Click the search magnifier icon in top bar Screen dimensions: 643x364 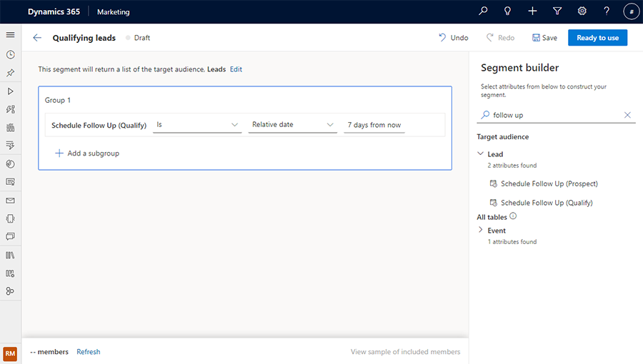[484, 11]
